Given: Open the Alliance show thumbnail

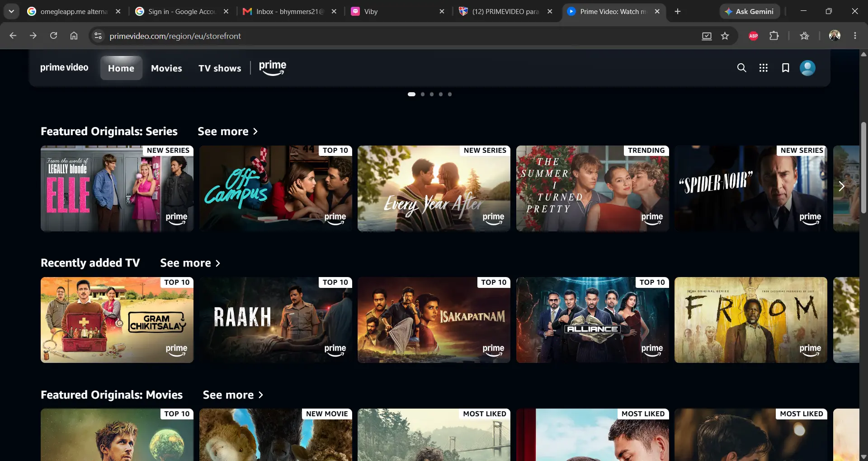Looking at the screenshot, I should pos(593,320).
